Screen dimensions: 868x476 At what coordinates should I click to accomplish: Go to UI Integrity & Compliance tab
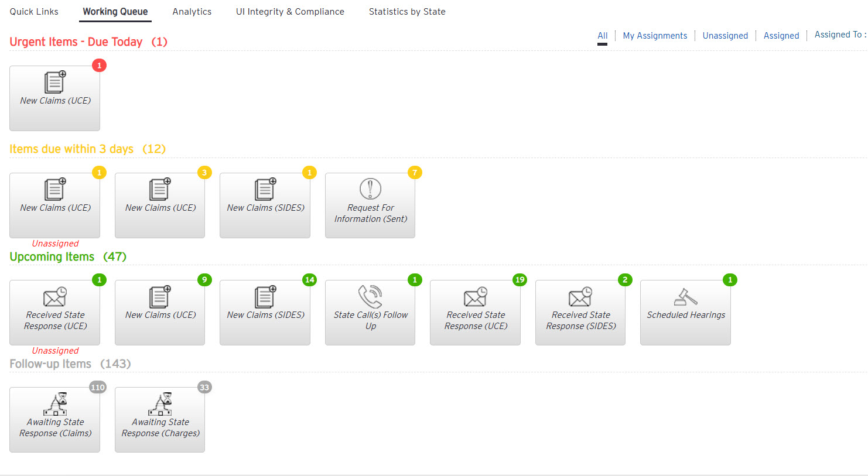(x=290, y=12)
